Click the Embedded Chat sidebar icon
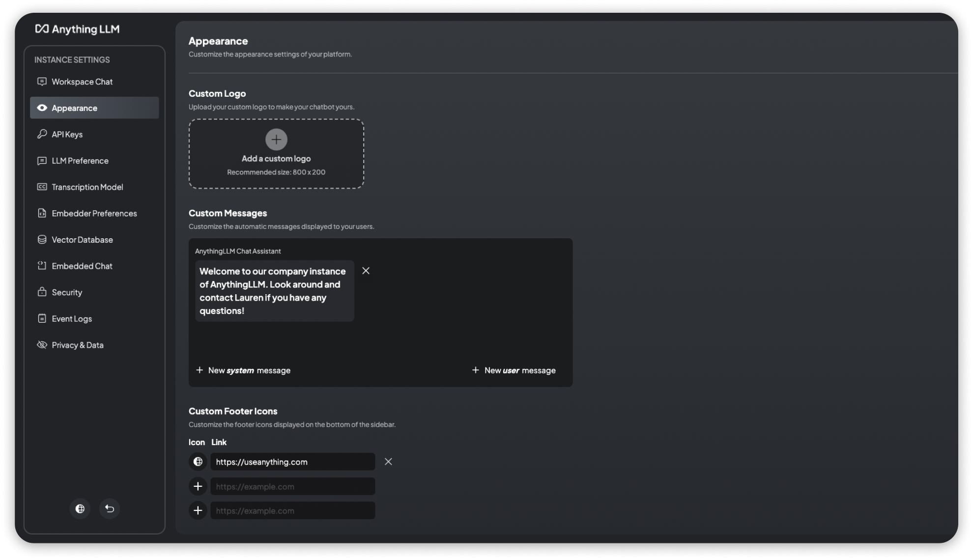973x560 pixels. (x=42, y=266)
